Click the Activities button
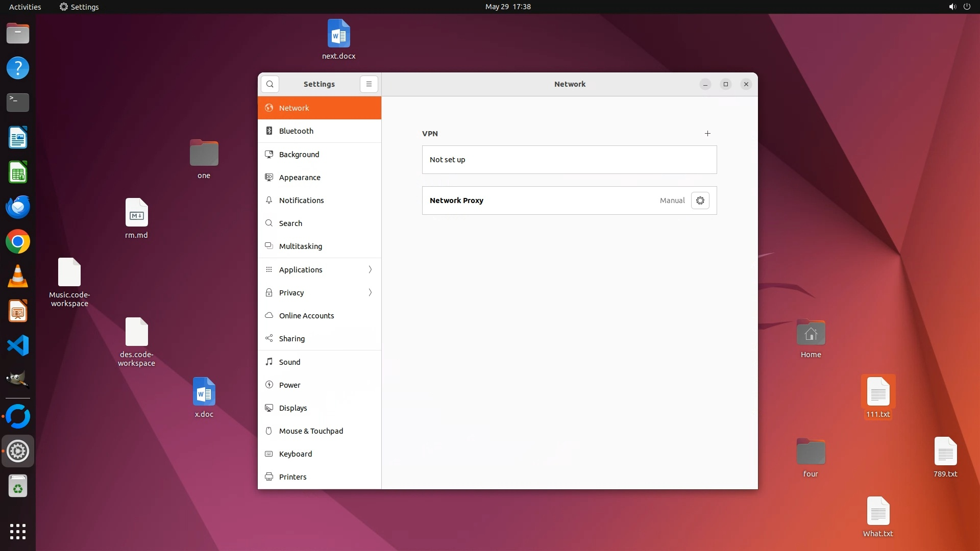This screenshot has width=980, height=551. (x=25, y=7)
